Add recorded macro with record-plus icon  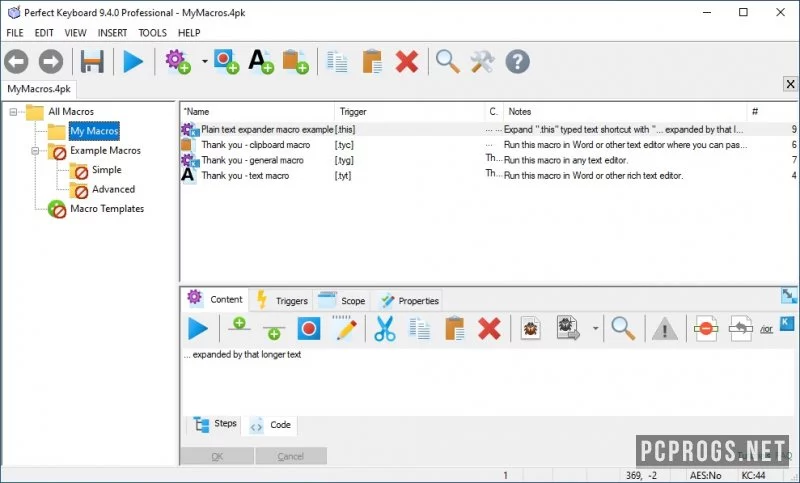[226, 62]
